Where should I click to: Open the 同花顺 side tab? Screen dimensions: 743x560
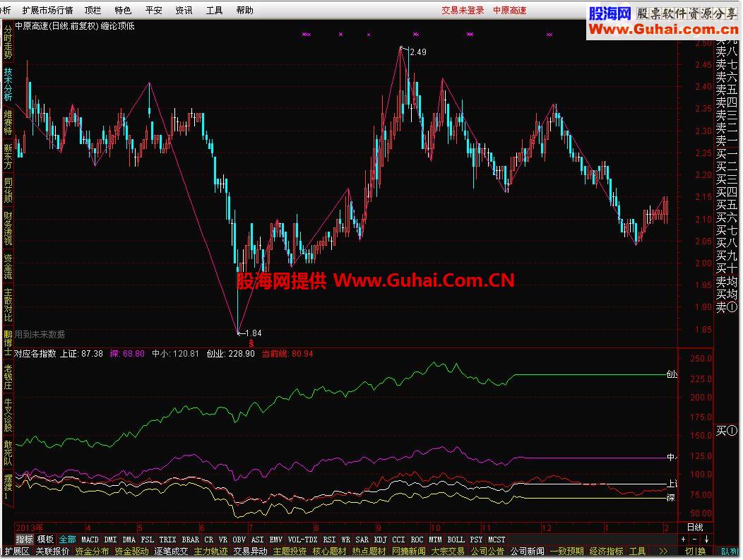tap(8, 191)
